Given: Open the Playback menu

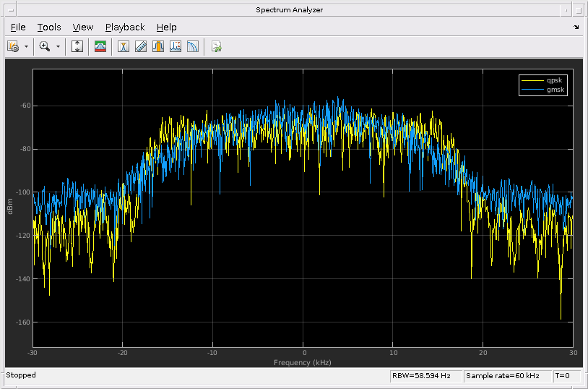Looking at the screenshot, I should (125, 27).
